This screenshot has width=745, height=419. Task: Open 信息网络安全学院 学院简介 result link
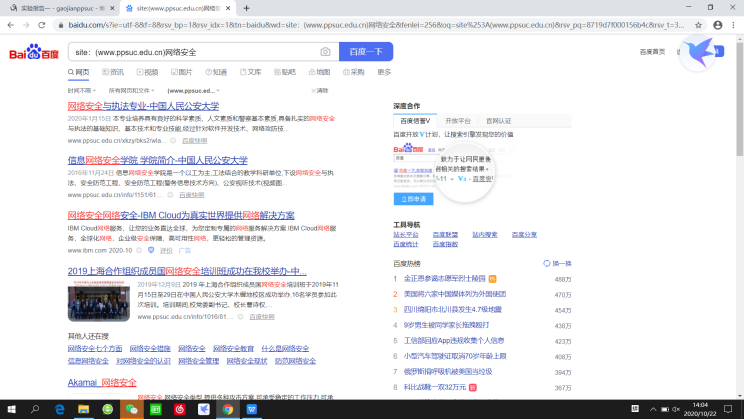coord(157,160)
